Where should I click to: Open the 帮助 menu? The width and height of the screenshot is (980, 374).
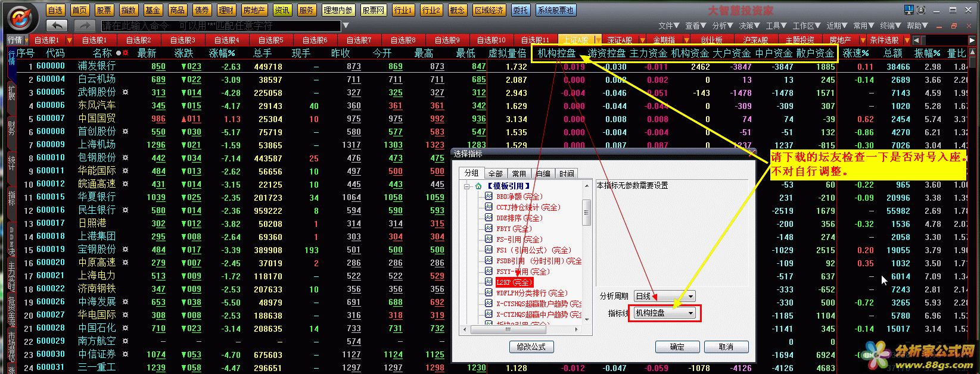(917, 26)
